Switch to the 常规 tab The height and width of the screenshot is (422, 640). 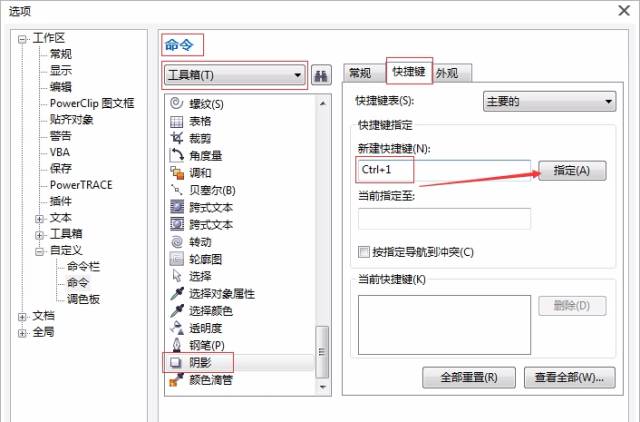click(x=359, y=73)
